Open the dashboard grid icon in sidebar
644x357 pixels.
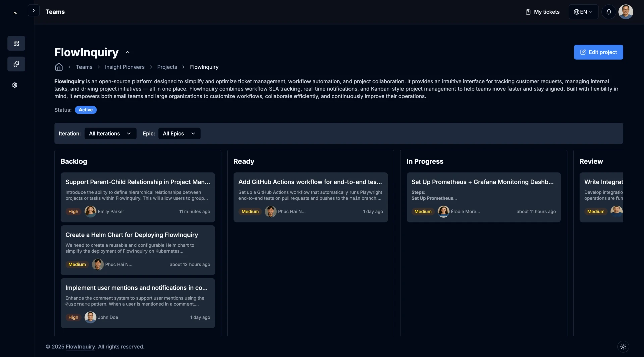(x=16, y=43)
